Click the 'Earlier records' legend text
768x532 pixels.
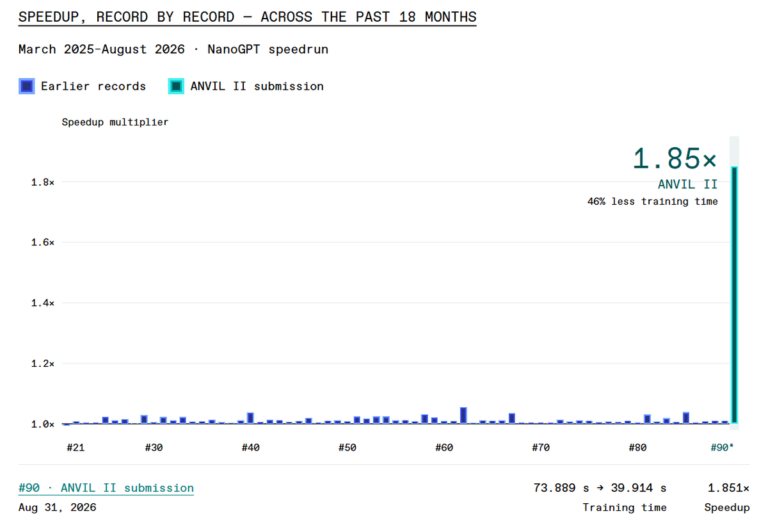(x=93, y=86)
